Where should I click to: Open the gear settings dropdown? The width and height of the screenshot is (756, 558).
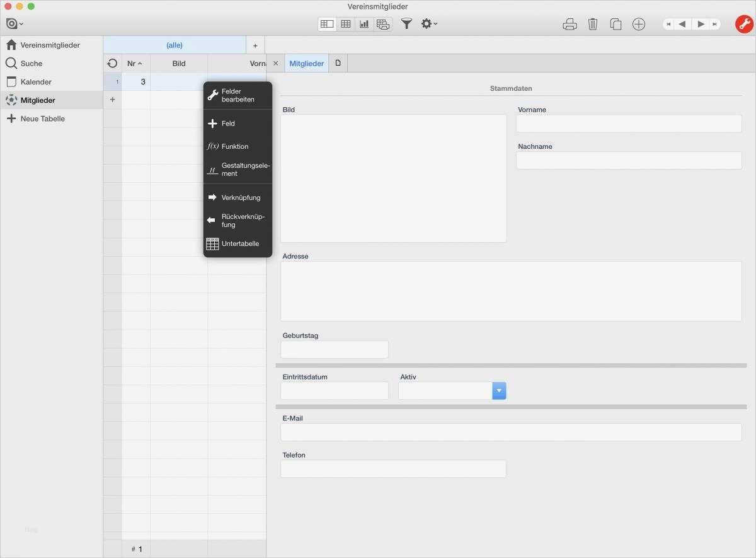coord(429,24)
